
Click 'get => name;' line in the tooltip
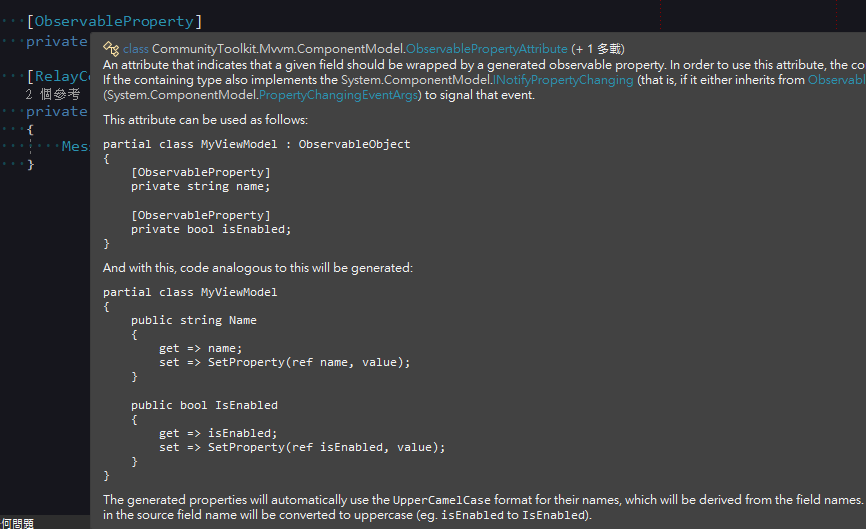[200, 348]
